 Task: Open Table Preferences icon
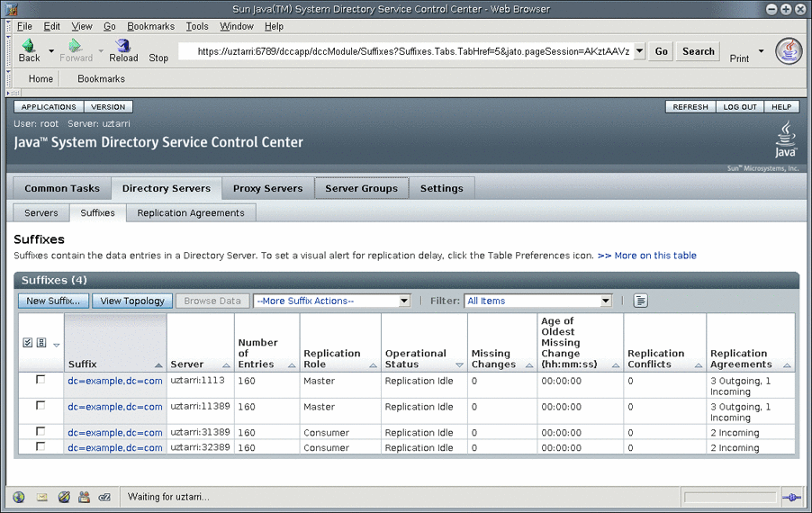[x=641, y=301]
